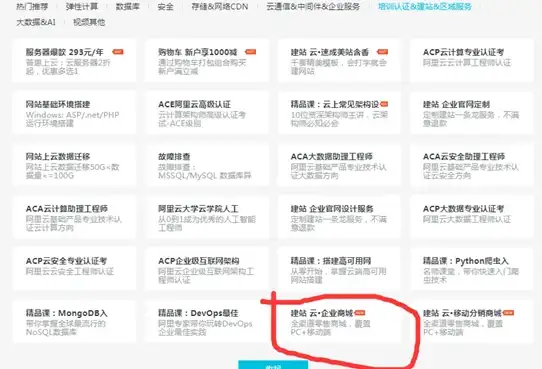Click the teal collapse button at page bottom
The width and height of the screenshot is (542, 369).
(273, 365)
